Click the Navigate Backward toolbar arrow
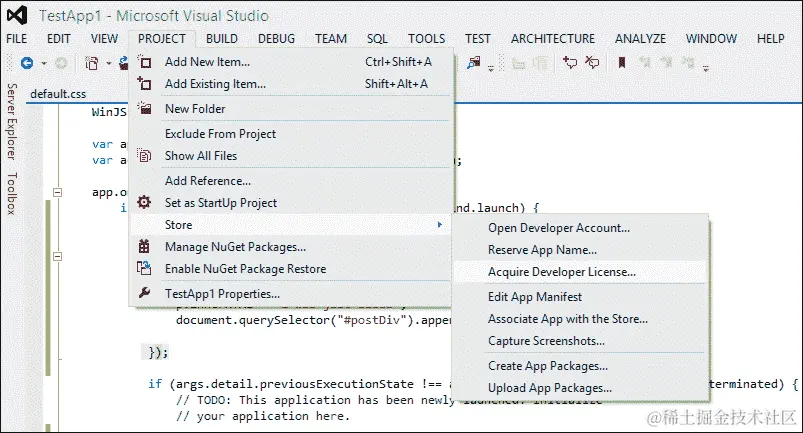 pos(27,63)
